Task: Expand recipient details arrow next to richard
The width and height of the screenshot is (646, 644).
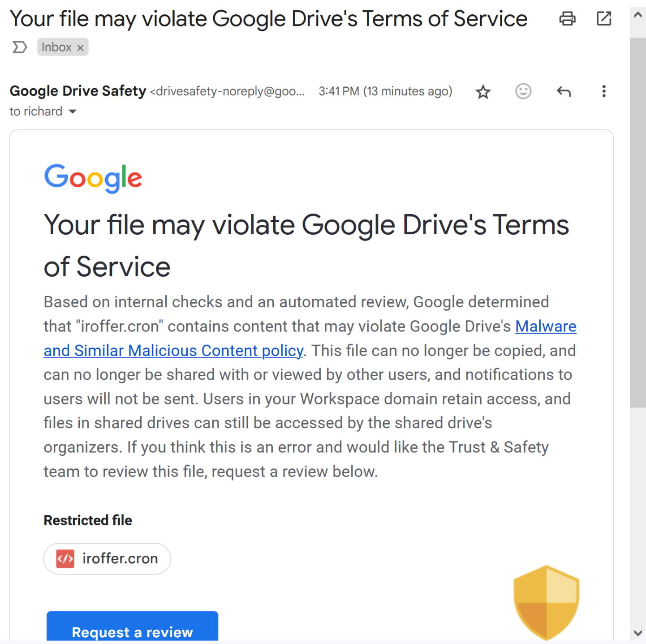Action: pyautogui.click(x=73, y=112)
